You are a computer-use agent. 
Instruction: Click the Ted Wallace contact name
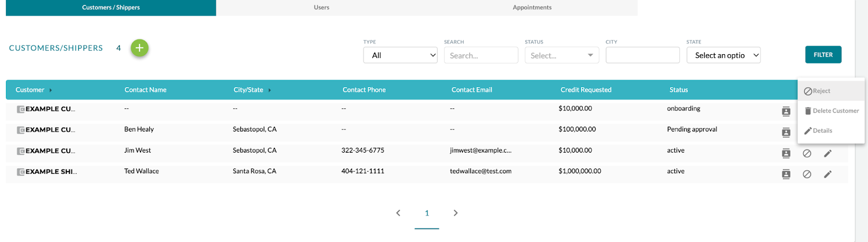(x=142, y=171)
